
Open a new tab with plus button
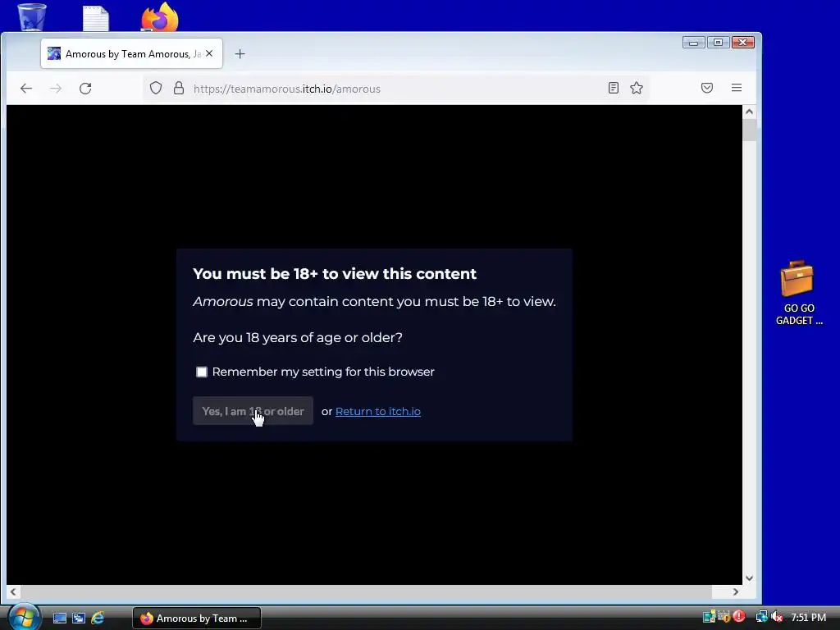pyautogui.click(x=240, y=53)
